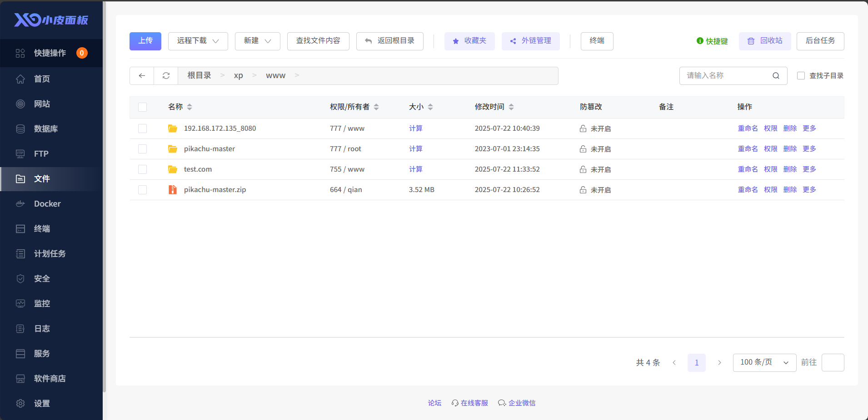Screen dimensions: 868x420
Task: Rename the test.com folder
Action: click(748, 169)
